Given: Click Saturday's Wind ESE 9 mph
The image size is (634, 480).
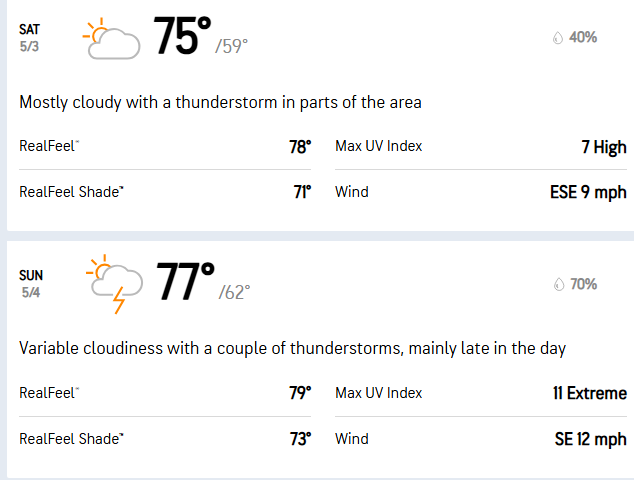Looking at the screenshot, I should [x=481, y=192].
